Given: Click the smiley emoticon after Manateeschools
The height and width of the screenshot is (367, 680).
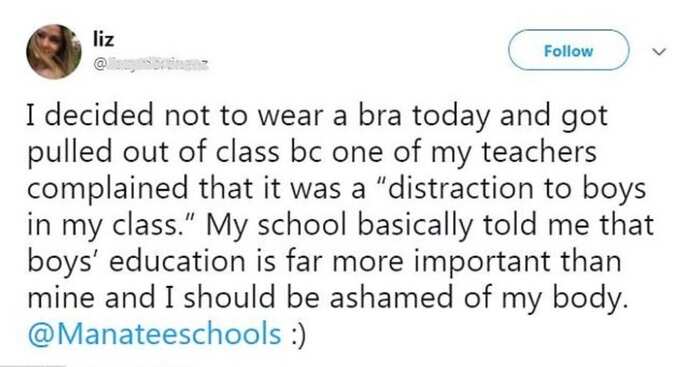Looking at the screenshot, I should pos(297,334).
